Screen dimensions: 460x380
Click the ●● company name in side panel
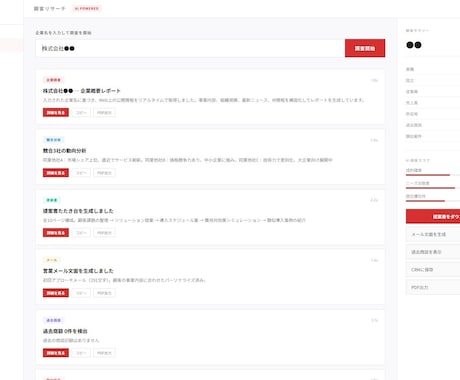(x=414, y=45)
